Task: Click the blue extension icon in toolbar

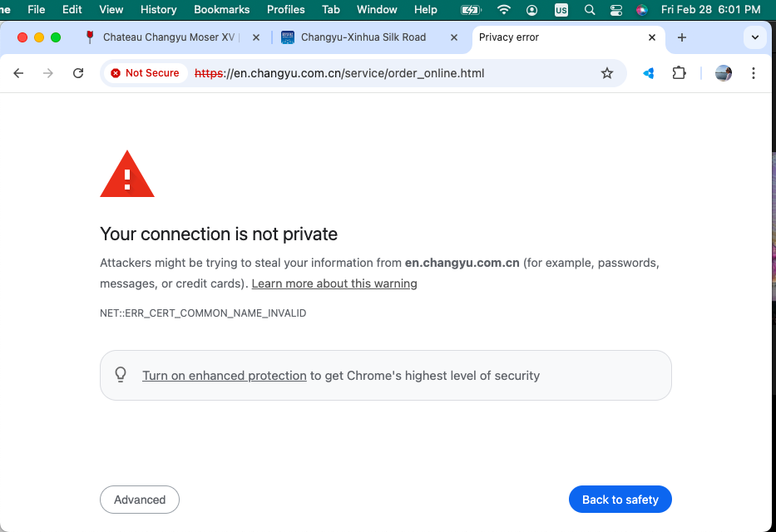Action: pyautogui.click(x=649, y=73)
